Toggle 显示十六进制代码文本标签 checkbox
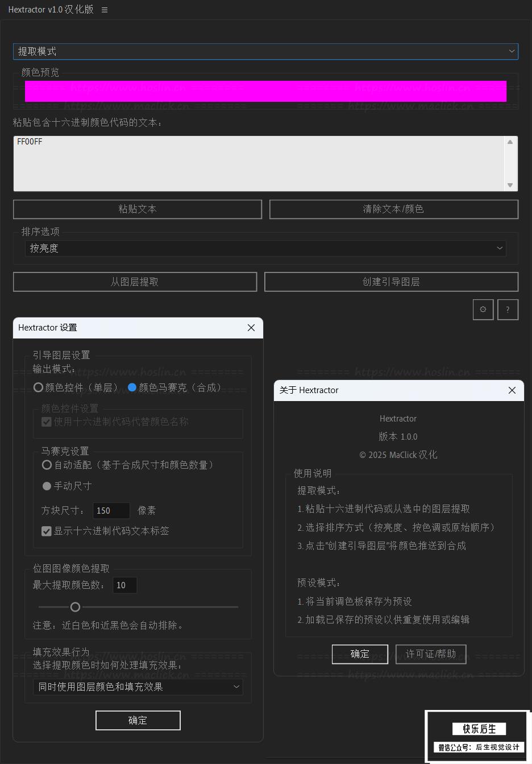This screenshot has width=532, height=764. [x=106, y=531]
